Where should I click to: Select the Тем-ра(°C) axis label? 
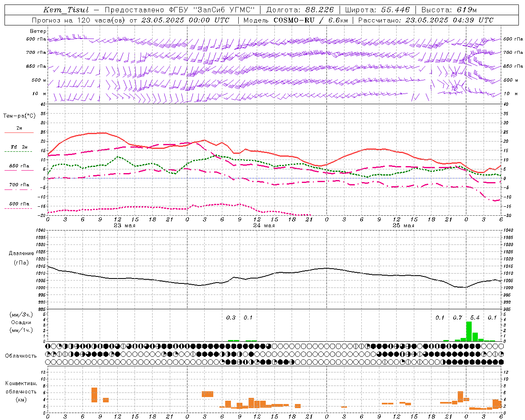(x=19, y=116)
